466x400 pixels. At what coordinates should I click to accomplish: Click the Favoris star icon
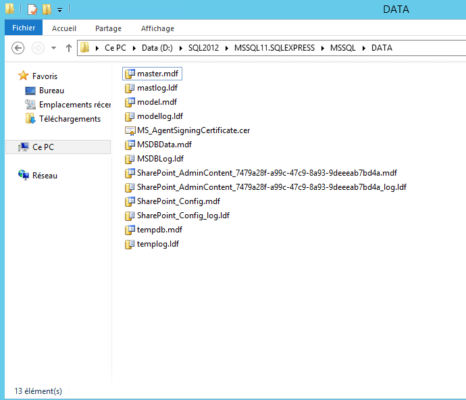pyautogui.click(x=23, y=76)
